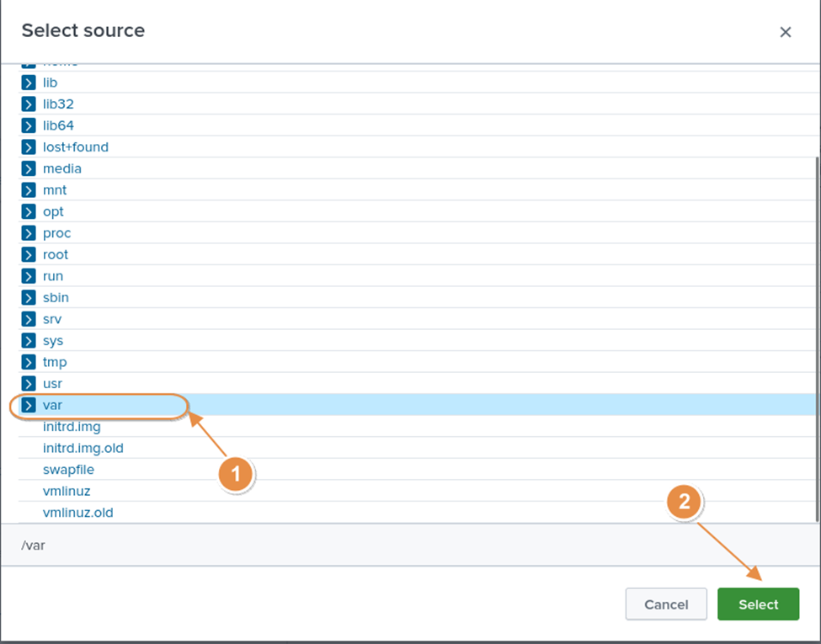Select the media directory name
The image size is (821, 644).
62,168
